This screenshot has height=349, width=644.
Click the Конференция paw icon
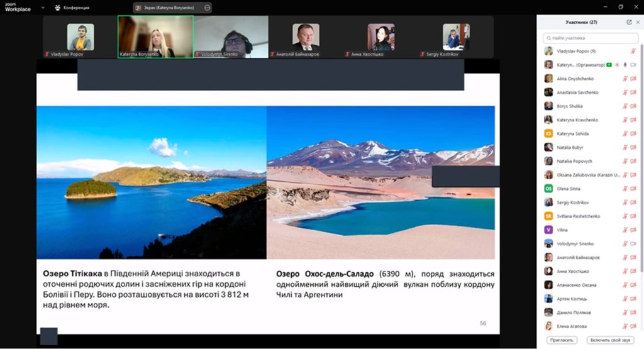click(58, 8)
